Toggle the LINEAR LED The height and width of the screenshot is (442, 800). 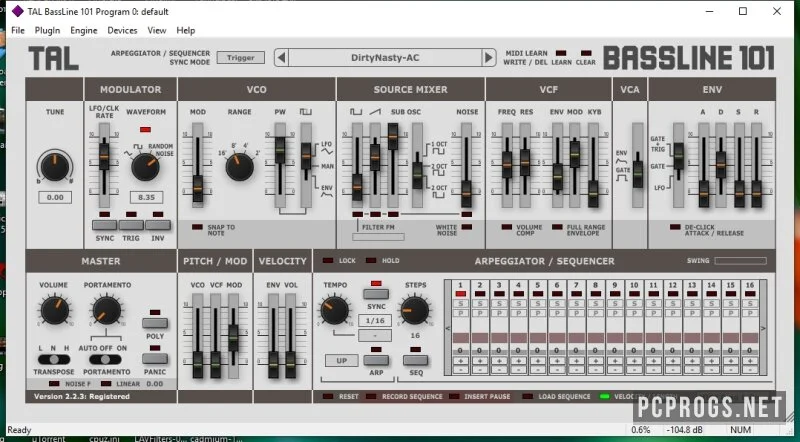(106, 384)
